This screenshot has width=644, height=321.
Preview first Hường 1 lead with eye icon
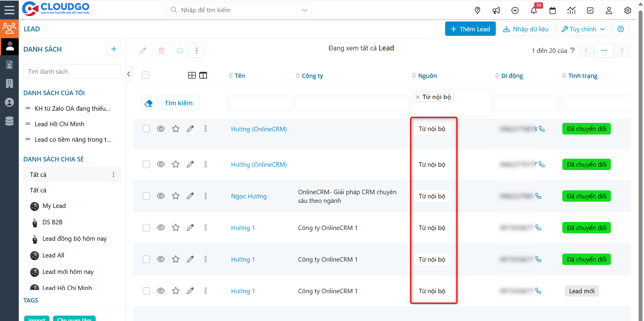point(161,228)
